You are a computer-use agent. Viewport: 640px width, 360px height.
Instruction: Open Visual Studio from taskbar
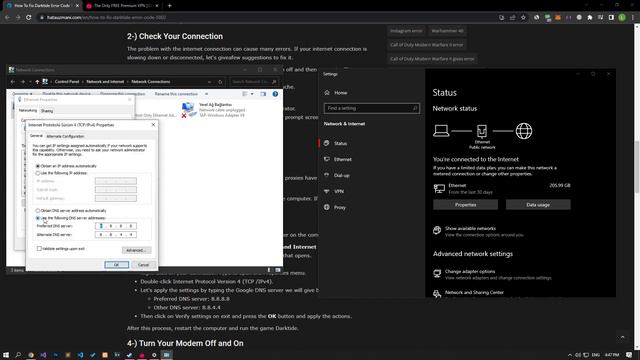[43, 355]
